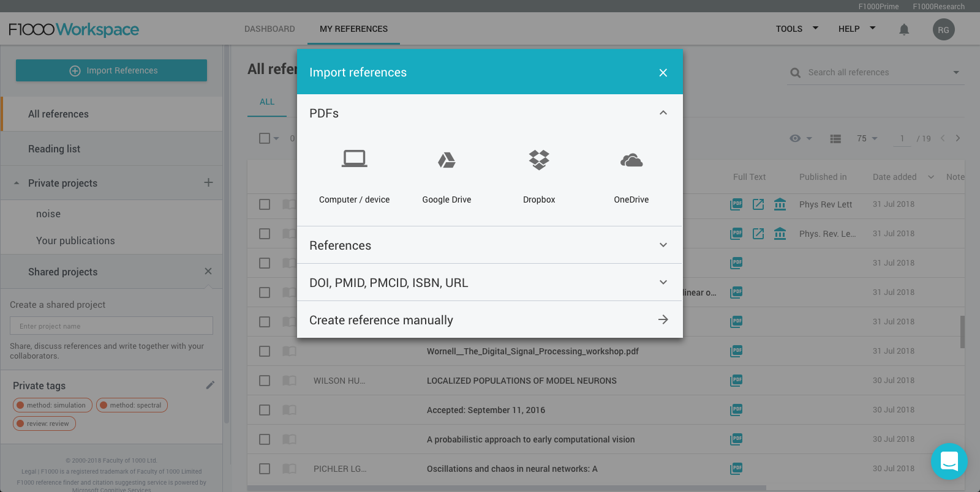Screen dimensions: 980x492
Task: Toggle the select-all references checkbox
Action: (x=265, y=138)
